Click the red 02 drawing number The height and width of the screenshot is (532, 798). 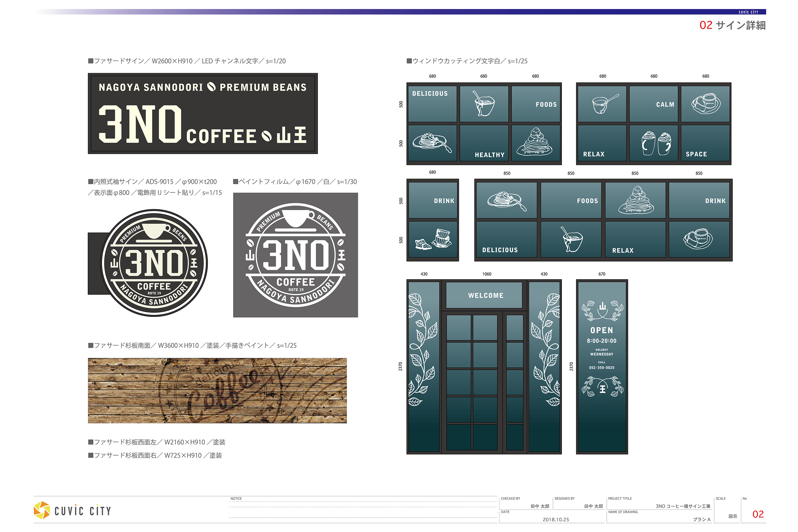[758, 514]
